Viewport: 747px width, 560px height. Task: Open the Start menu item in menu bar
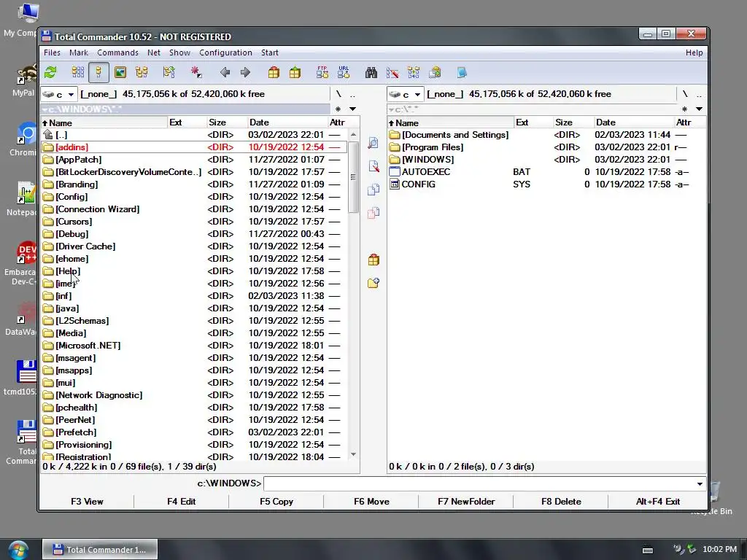pos(270,52)
